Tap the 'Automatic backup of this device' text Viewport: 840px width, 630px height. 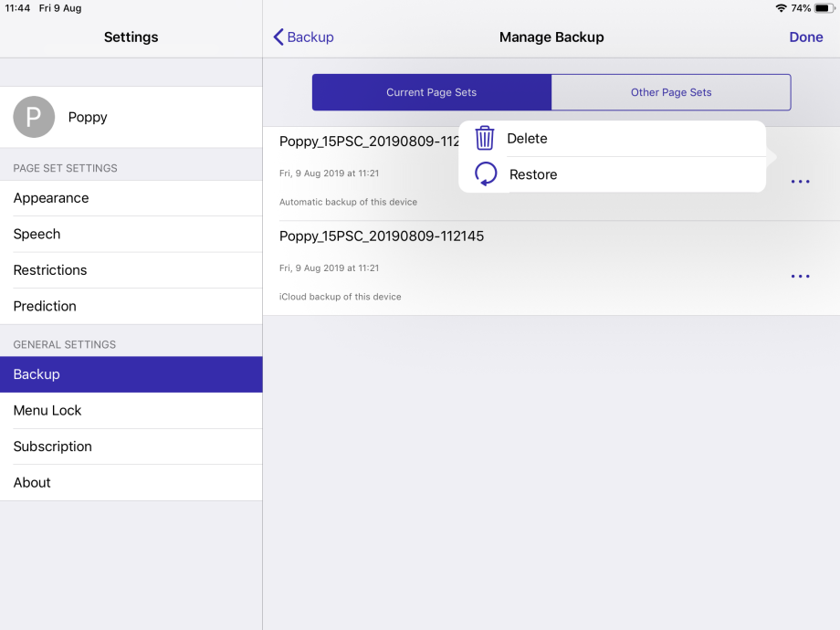(x=348, y=202)
